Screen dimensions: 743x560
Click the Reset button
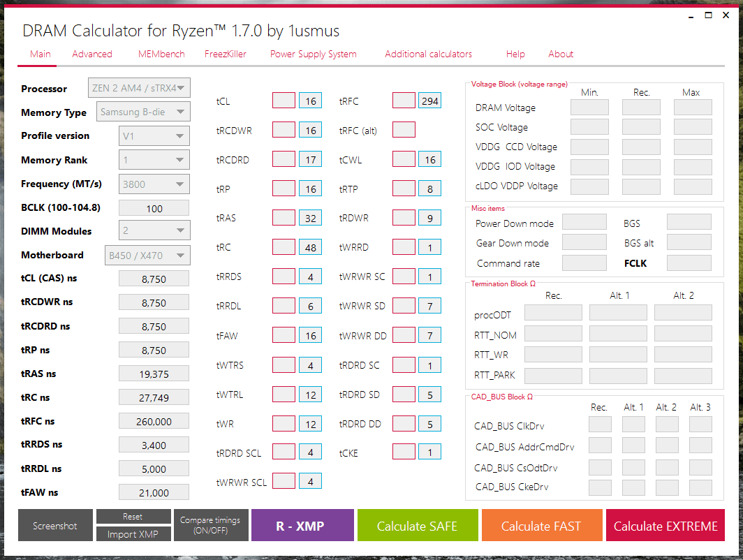click(x=133, y=517)
